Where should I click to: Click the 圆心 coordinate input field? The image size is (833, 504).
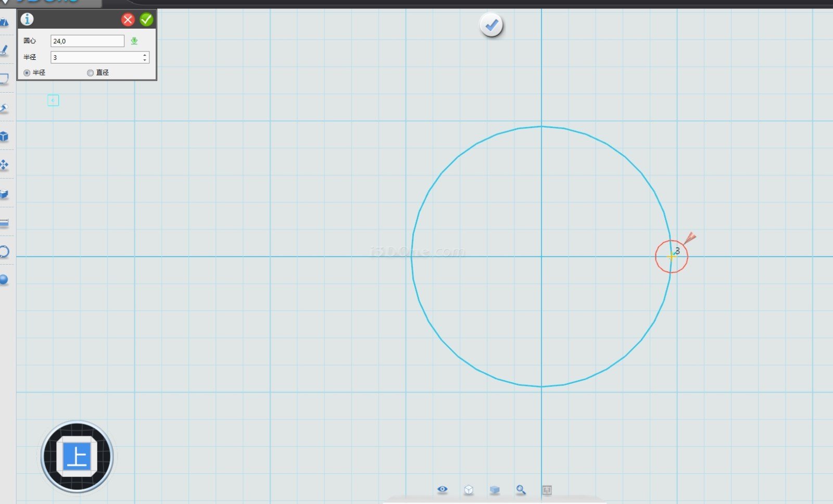pos(87,41)
